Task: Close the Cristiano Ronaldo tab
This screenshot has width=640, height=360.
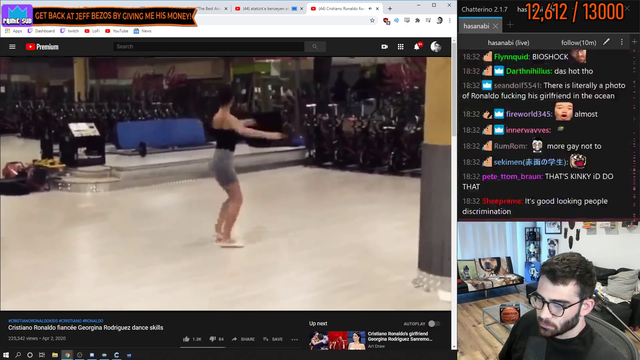Action: [x=378, y=9]
